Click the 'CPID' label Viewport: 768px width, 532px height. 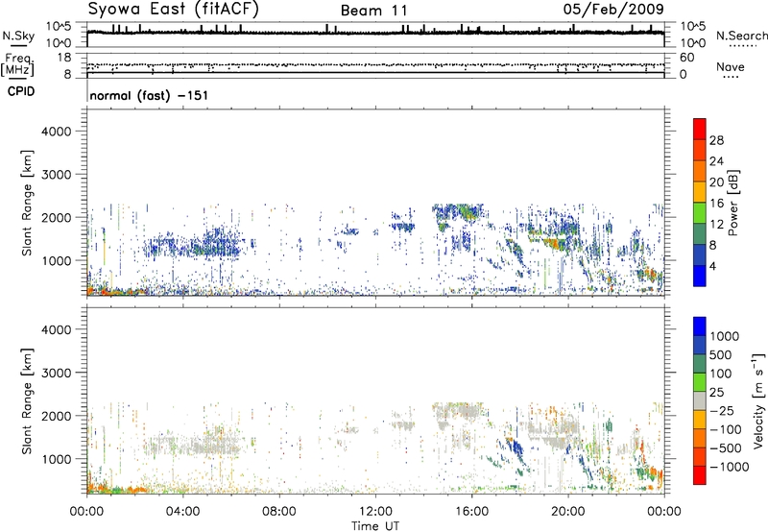coord(21,91)
